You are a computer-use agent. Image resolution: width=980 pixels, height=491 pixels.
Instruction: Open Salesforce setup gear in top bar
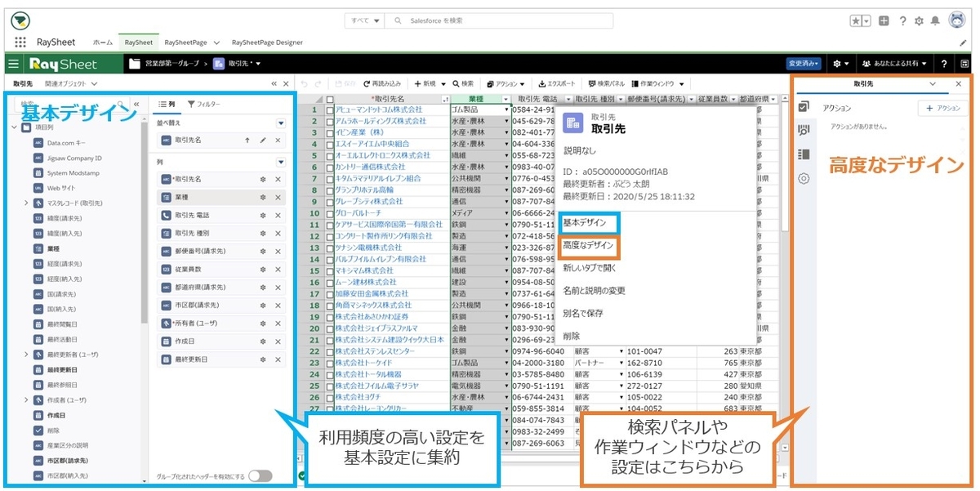point(920,21)
